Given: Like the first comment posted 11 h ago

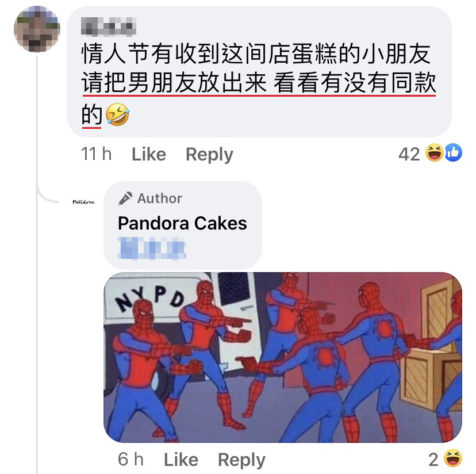Looking at the screenshot, I should (149, 154).
